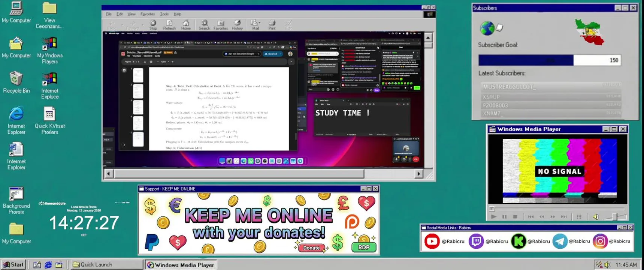Click the system tray volume icon
Screen dimensions: 644x270
pyautogui.click(x=607, y=265)
